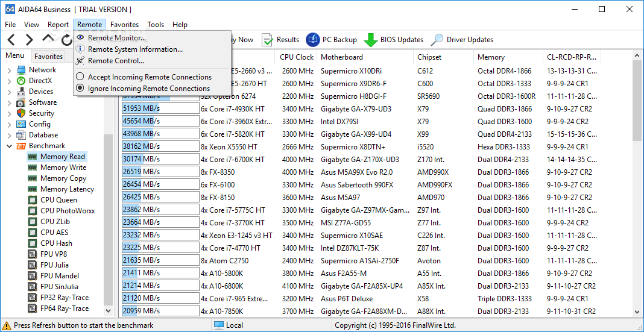Screen dimensions: 644x332
Task: Click the Remote Monitor eye icon
Action: coord(81,38)
